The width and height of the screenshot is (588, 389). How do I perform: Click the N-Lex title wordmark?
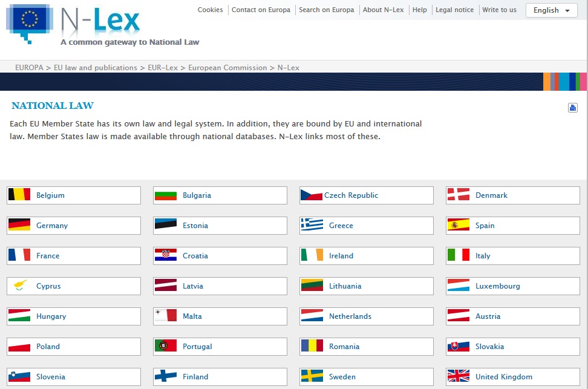click(x=100, y=19)
